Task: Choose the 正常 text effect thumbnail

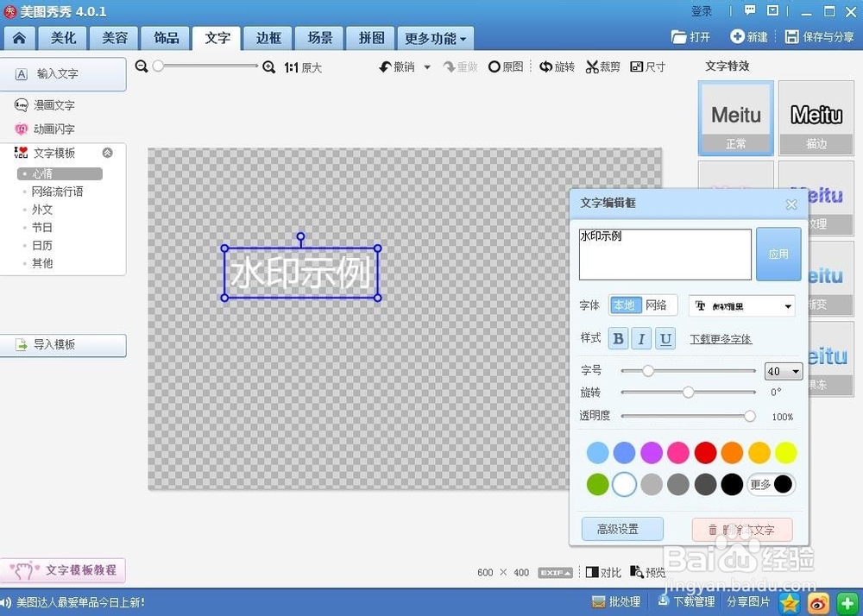Action: coord(736,118)
